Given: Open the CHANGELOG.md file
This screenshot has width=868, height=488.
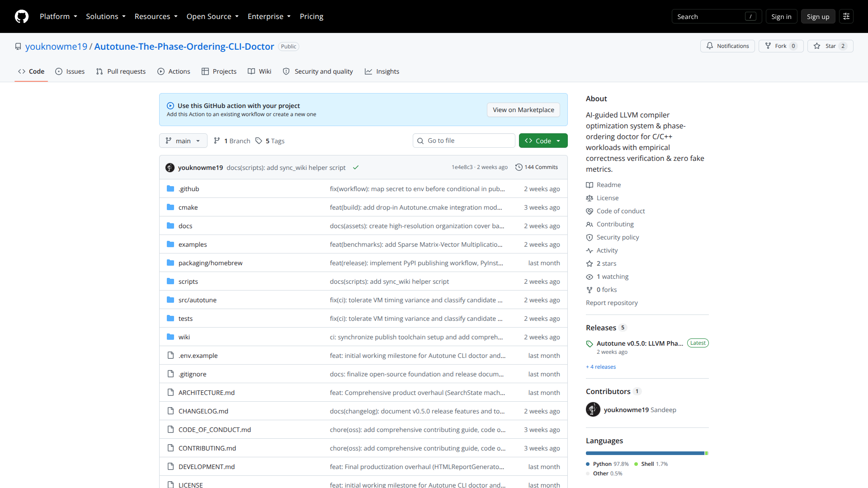Looking at the screenshot, I should coord(203,411).
